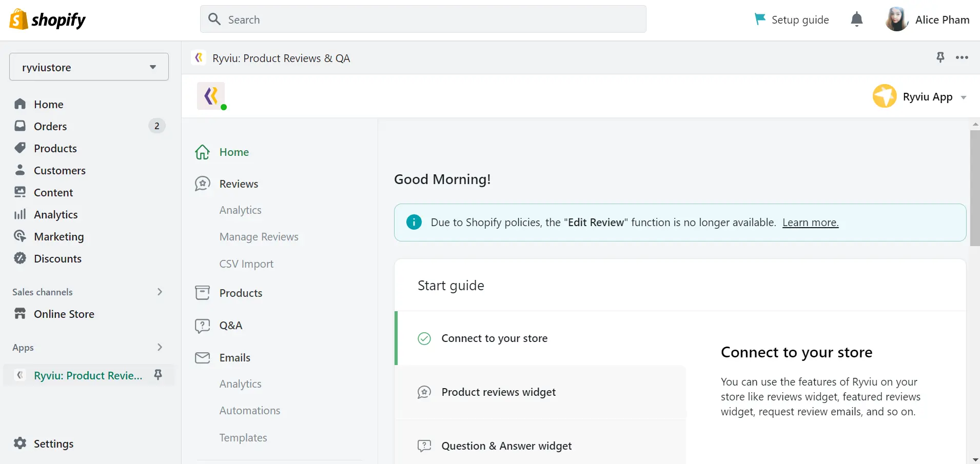Click the Learn more link about Edit Review
Screen dimensions: 980x464
point(810,223)
